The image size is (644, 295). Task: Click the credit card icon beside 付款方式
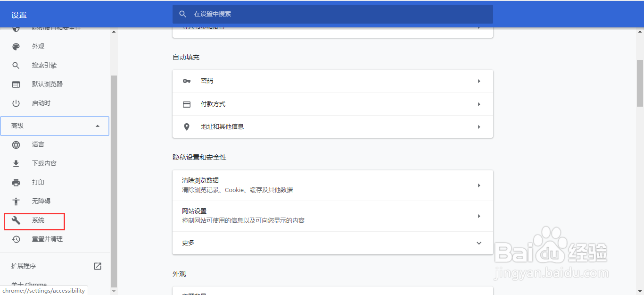(186, 104)
